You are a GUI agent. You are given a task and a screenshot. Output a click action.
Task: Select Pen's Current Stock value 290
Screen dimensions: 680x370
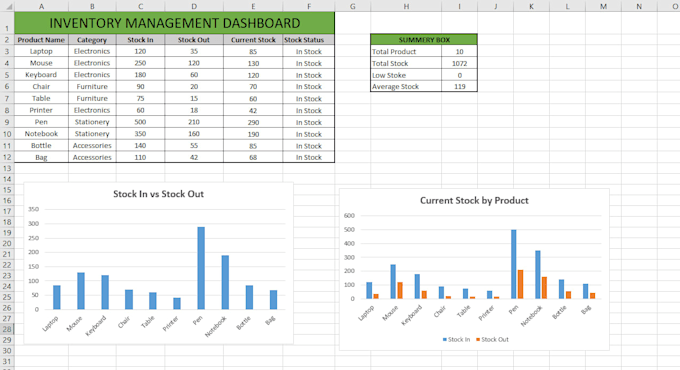[x=253, y=122]
